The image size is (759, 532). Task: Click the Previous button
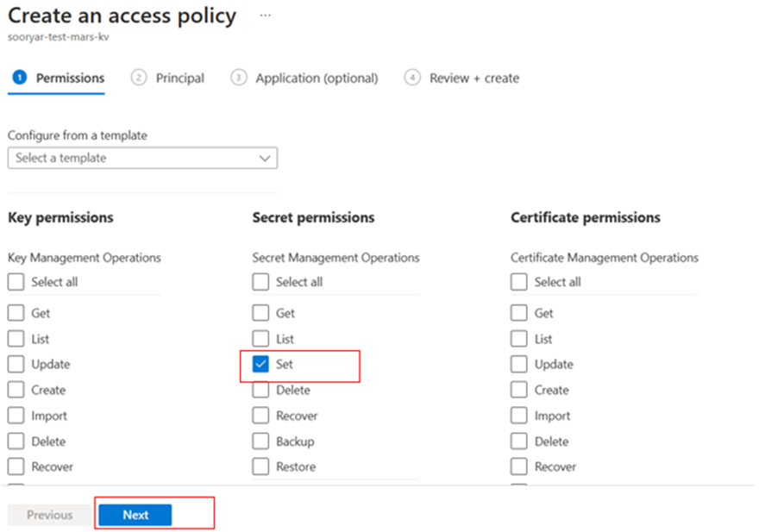point(49,515)
